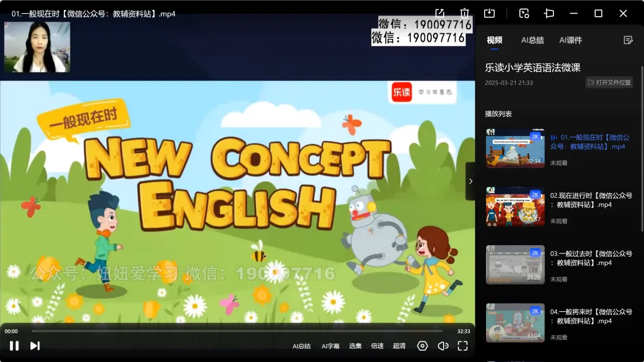Click the 乐读小学英语语法微课 title
This screenshot has height=362, width=644.
[532, 67]
